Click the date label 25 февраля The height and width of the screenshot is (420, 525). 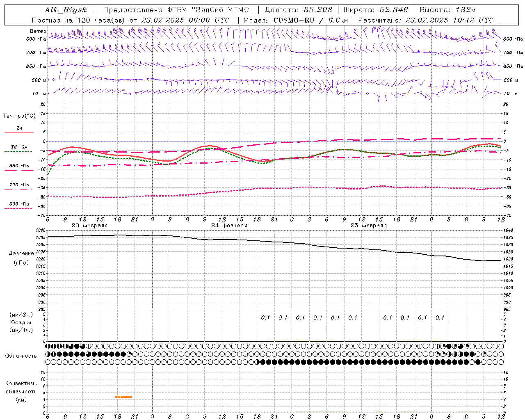click(x=369, y=226)
